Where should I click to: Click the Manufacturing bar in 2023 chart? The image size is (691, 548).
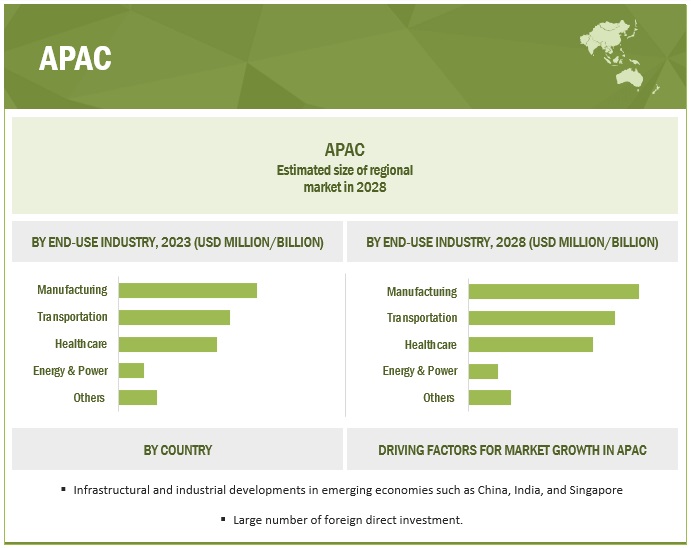click(187, 290)
